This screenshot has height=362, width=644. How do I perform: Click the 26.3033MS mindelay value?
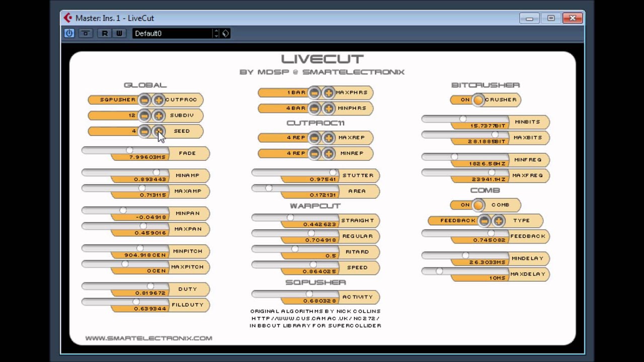[x=487, y=262]
